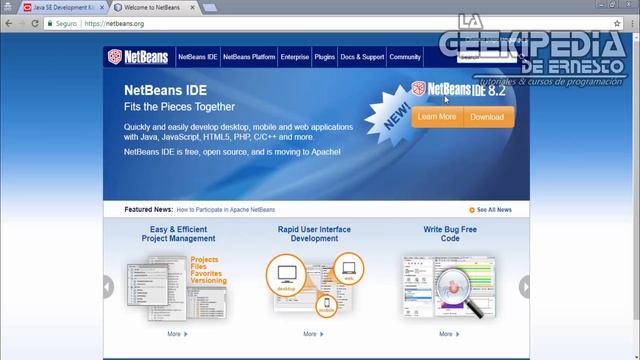The image size is (640, 360).
Task: Go back with browser back arrow
Action: 9,24
